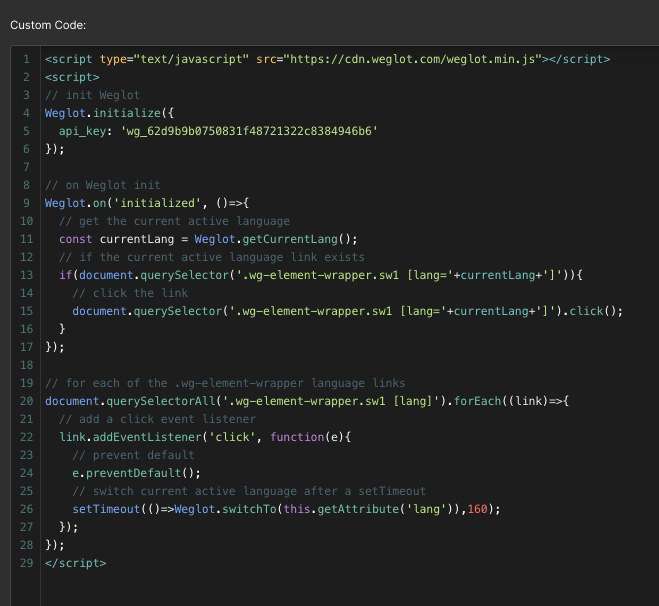Click the "// prevent default" comment
The height and width of the screenshot is (606, 659).
point(134,456)
